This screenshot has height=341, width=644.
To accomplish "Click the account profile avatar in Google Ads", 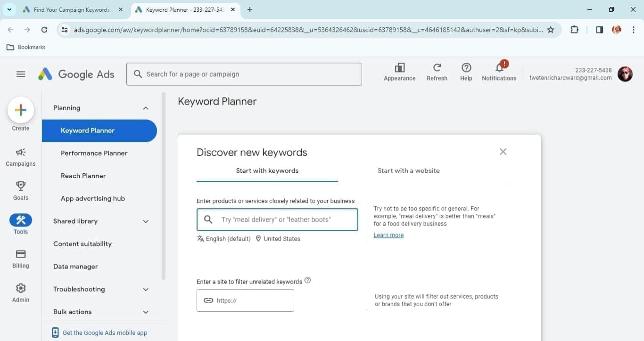I will [625, 74].
